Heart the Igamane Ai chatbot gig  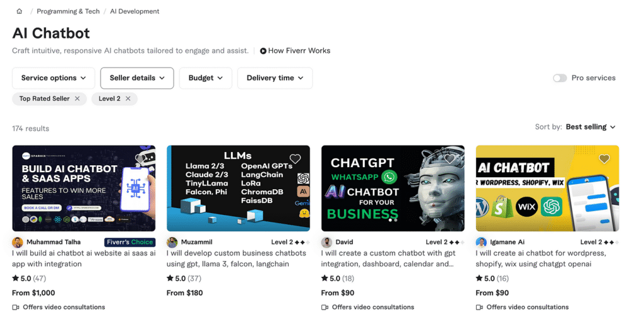tap(604, 159)
